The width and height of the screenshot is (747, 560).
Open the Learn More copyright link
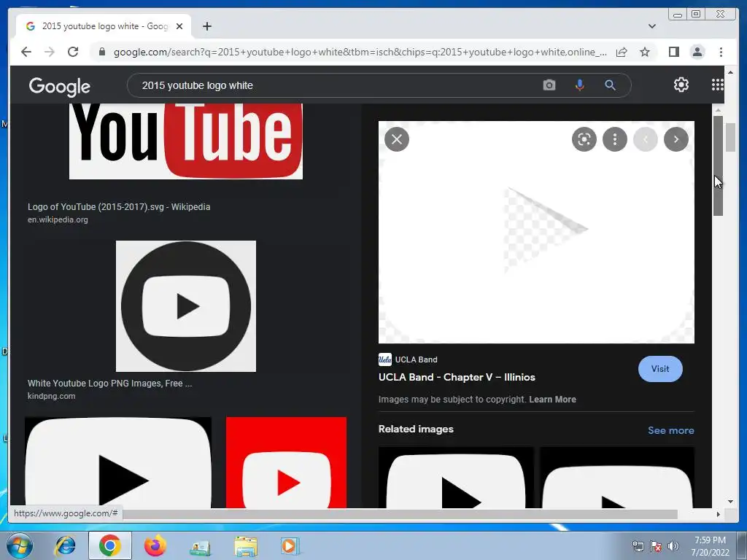[553, 400]
